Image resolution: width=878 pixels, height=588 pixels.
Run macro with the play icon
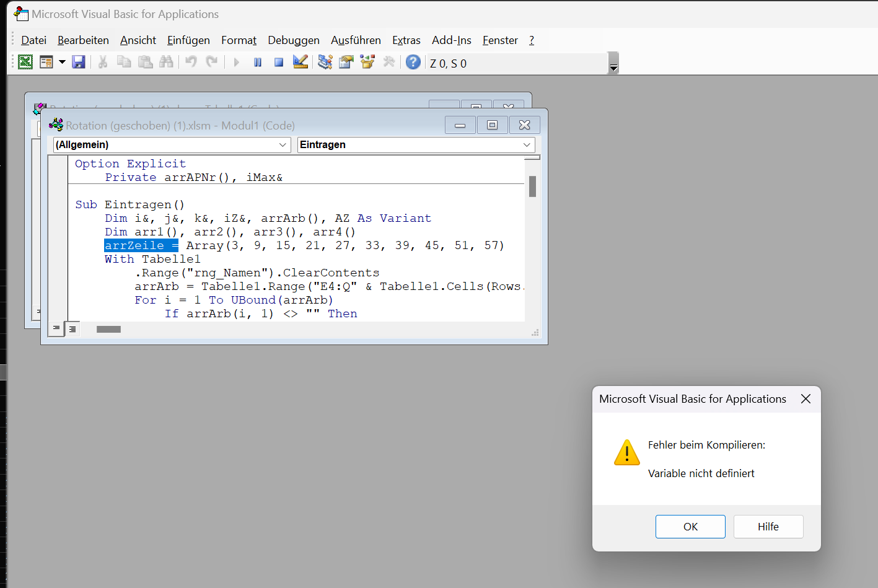[236, 62]
